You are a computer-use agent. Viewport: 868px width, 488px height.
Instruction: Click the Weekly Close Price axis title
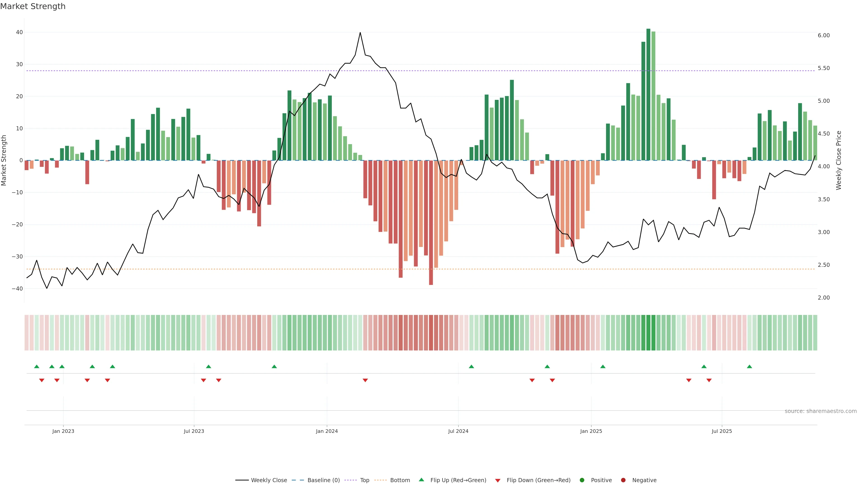pyautogui.click(x=839, y=160)
